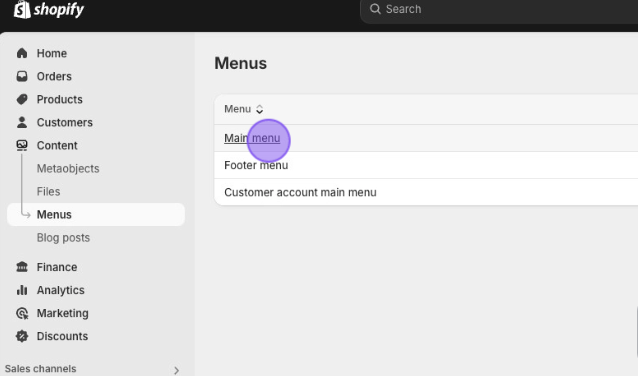Click the Search input field

point(499,9)
